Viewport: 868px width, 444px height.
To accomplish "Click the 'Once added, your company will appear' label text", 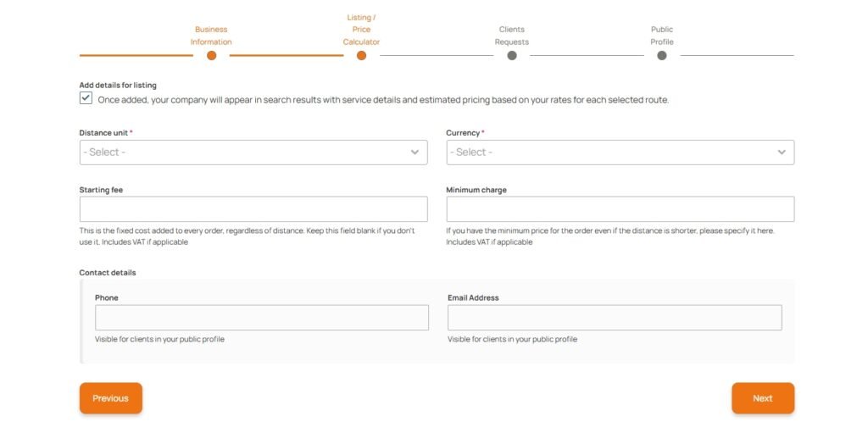I will click(x=383, y=100).
